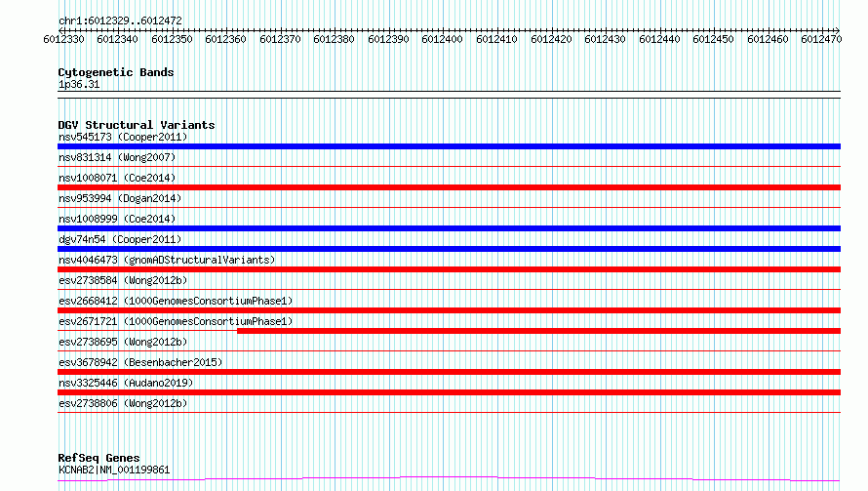This screenshot has width=868, height=491.
Task: Open variant nsv545173 (Cooper2011) label
Action: 123,137
